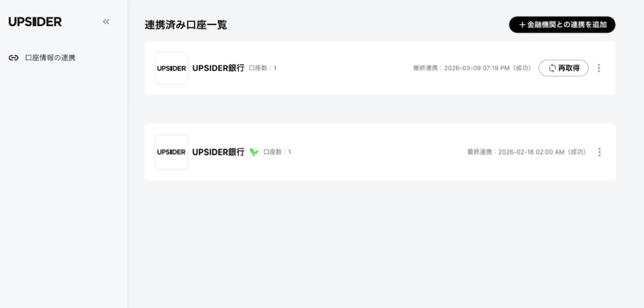The image size is (644, 308).
Task: Click the 連携済み口座一覧 page heading
Action: point(186,25)
